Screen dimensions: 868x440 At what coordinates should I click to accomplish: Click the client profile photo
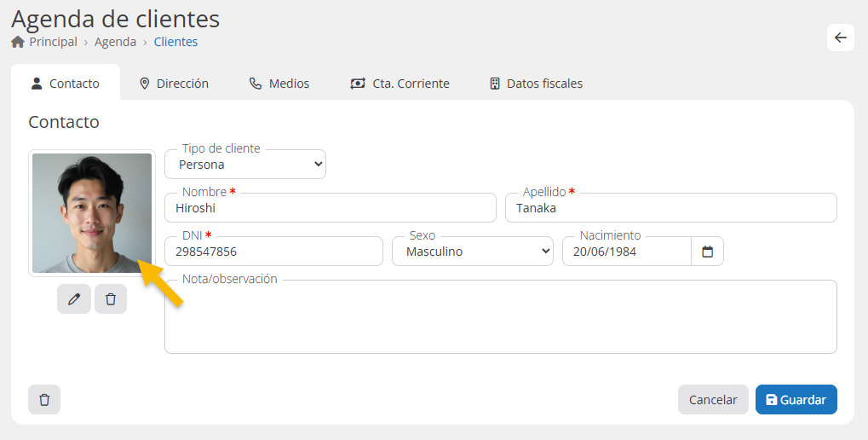click(92, 212)
